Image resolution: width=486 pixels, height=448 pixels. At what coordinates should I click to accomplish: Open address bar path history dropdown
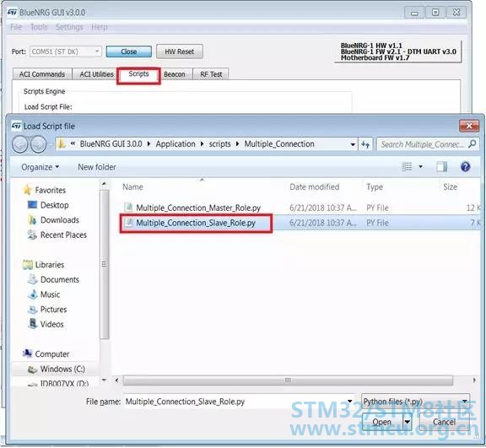pos(353,144)
